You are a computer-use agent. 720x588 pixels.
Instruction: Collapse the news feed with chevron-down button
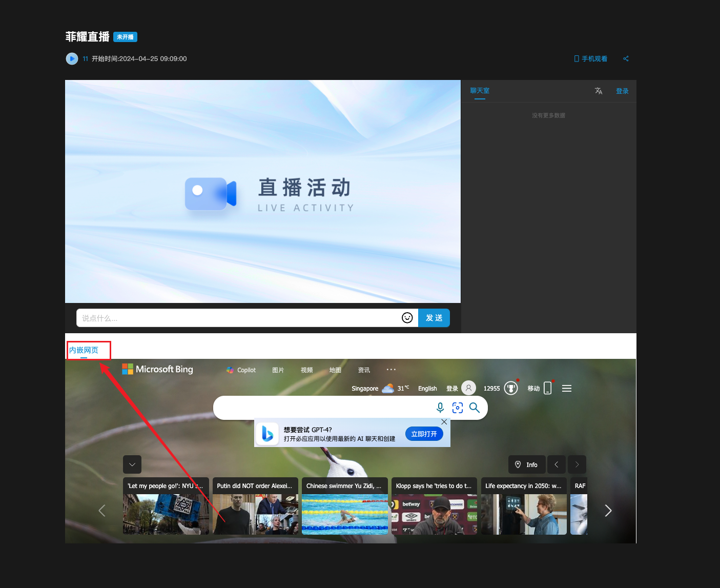coord(132,464)
